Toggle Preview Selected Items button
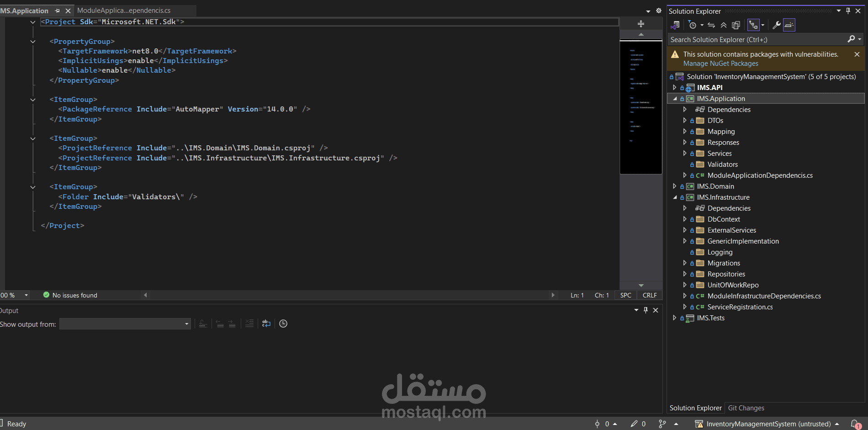Viewport: 868px width, 430px height. 789,25
